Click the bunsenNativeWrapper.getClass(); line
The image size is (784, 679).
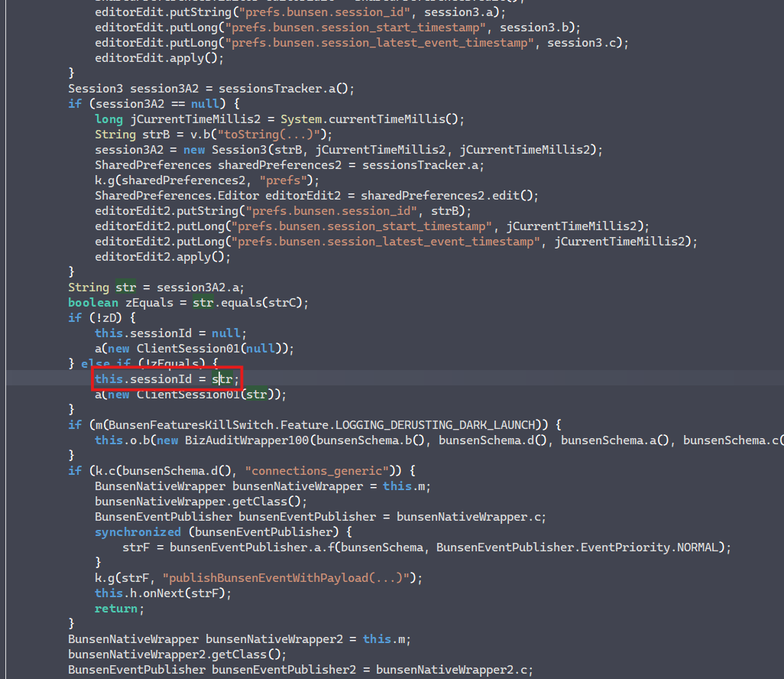pyautogui.click(x=201, y=502)
